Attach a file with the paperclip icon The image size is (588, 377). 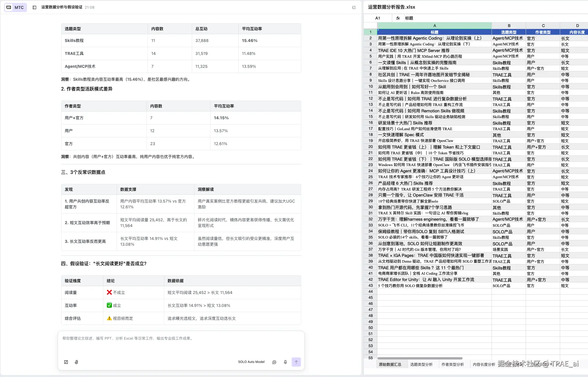76,362
